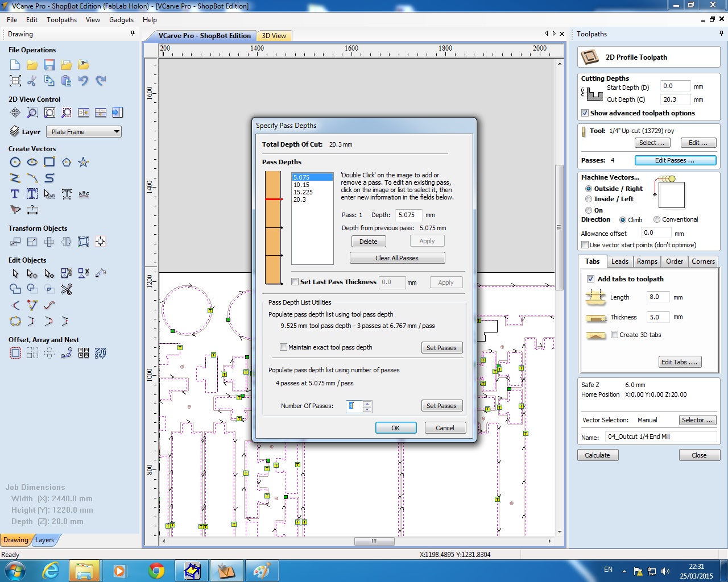Open the Text on Curve ABC tool
728x582 pixels.
click(x=84, y=194)
